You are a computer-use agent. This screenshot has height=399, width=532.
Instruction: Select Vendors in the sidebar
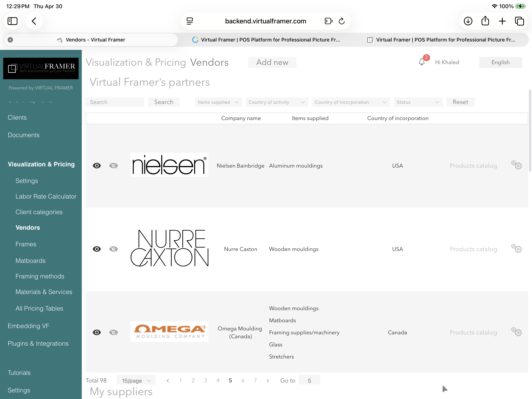(28, 227)
